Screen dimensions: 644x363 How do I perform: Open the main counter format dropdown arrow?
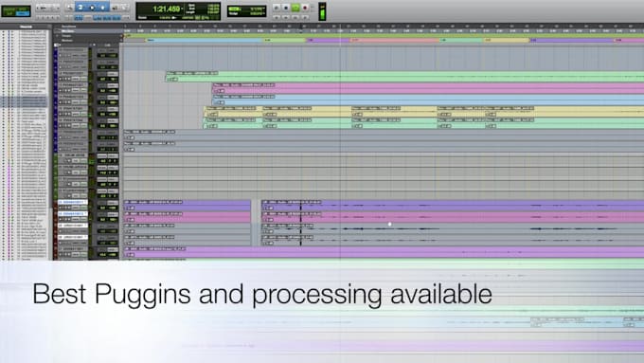182,9
